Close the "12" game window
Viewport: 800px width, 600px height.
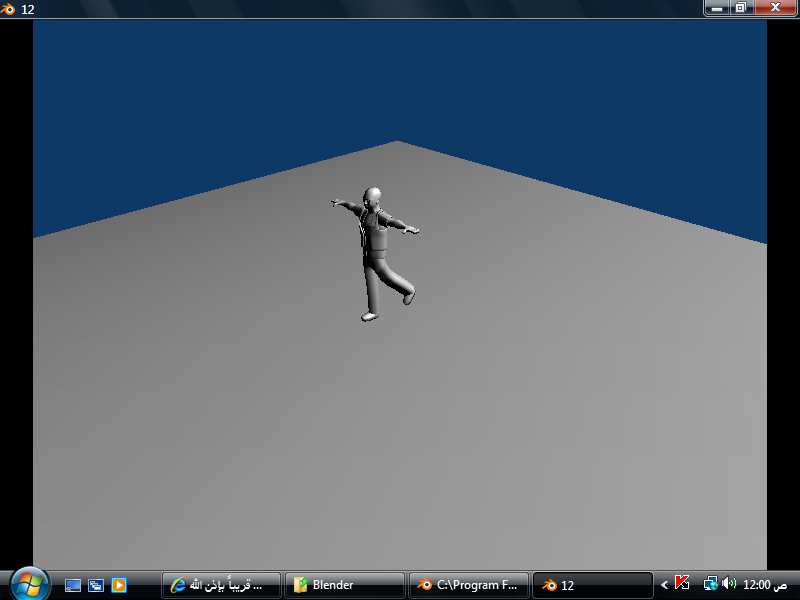pyautogui.click(x=775, y=8)
